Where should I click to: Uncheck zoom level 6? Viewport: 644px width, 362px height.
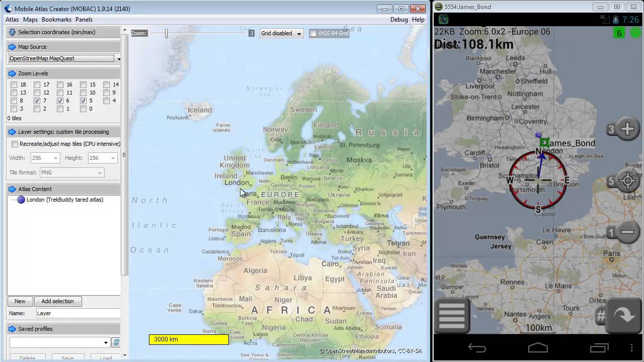[60, 101]
